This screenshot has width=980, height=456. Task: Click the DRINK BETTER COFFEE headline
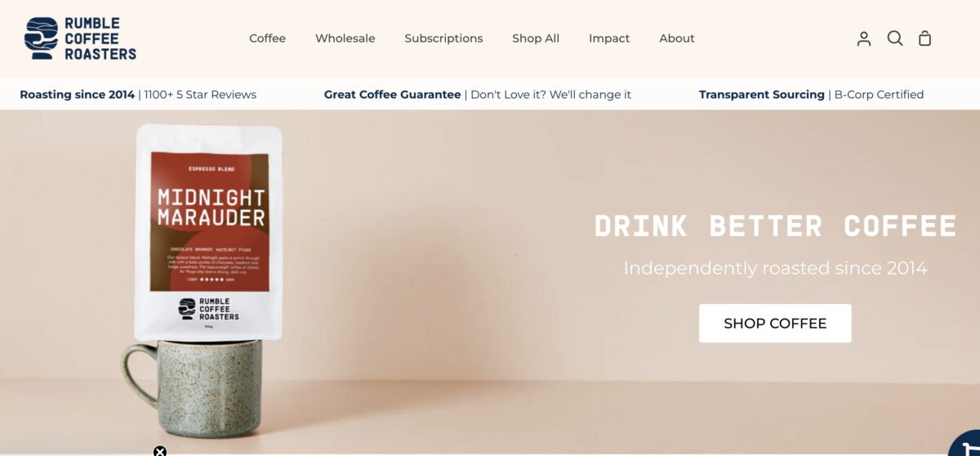[775, 226]
